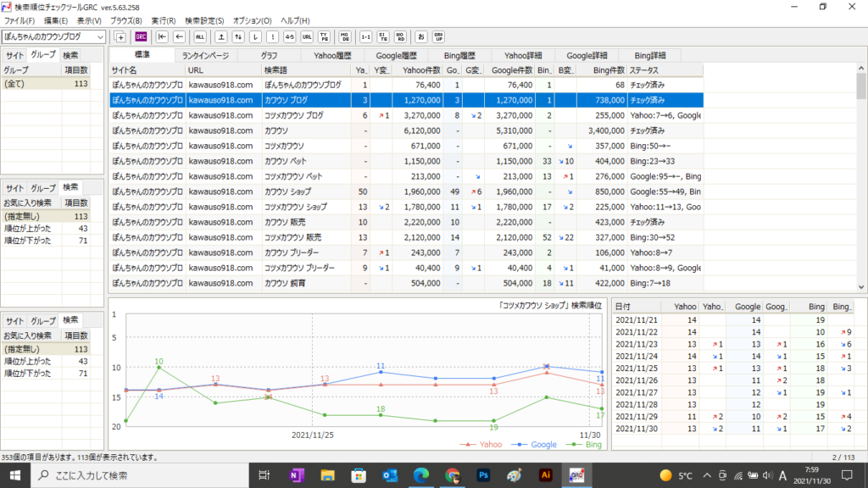Switch to the Google履歴 tab
Screen dimensions: 868x488
[x=396, y=55]
